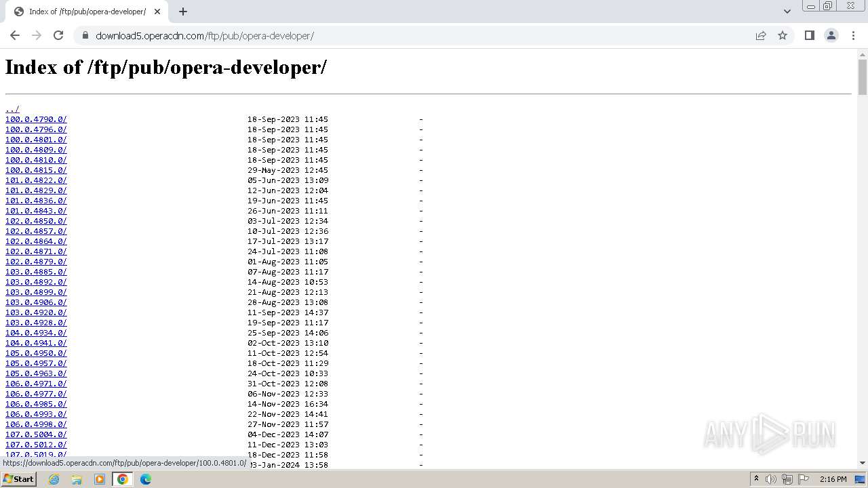Open the Chrome profile avatar menu
Viewport: 868px width, 488px height.
point(831,35)
